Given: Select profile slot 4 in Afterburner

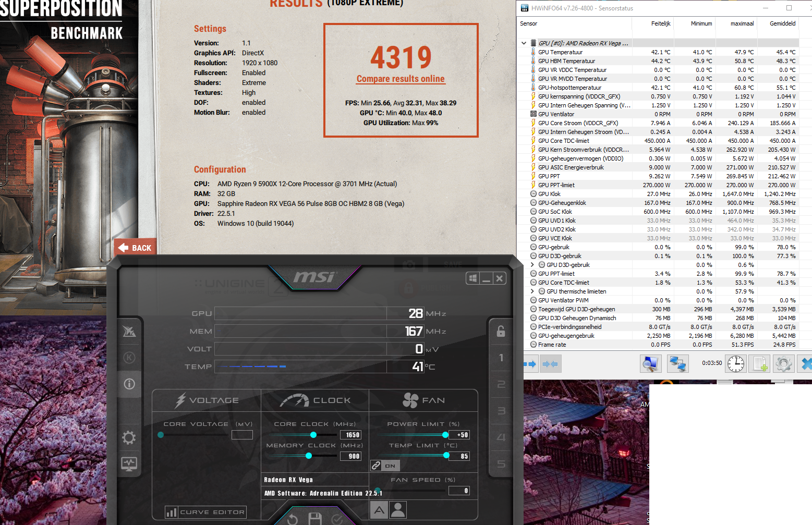Looking at the screenshot, I should 501,437.
